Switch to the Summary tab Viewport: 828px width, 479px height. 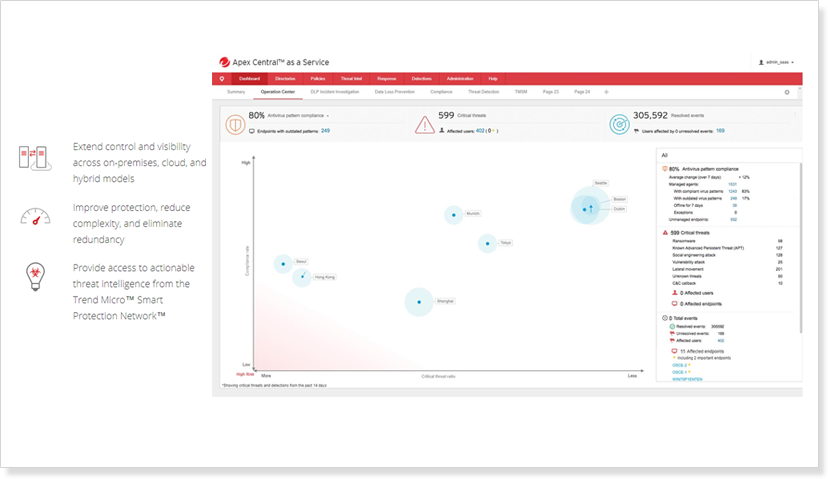point(236,92)
